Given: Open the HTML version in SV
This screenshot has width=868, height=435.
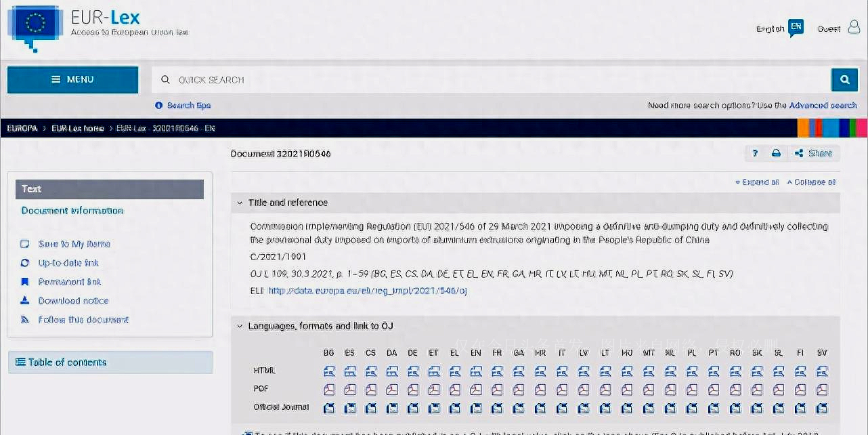Looking at the screenshot, I should click(x=822, y=371).
